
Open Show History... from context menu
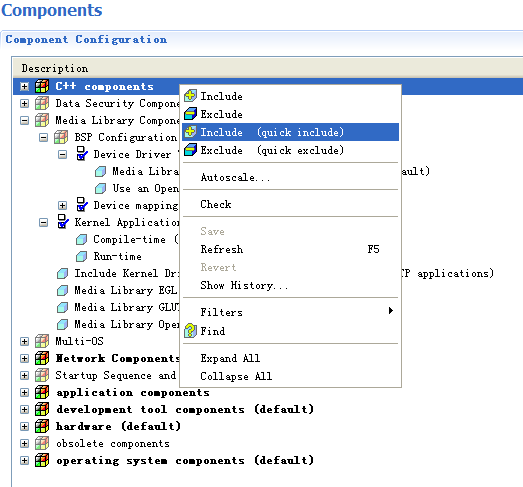[x=291, y=285]
